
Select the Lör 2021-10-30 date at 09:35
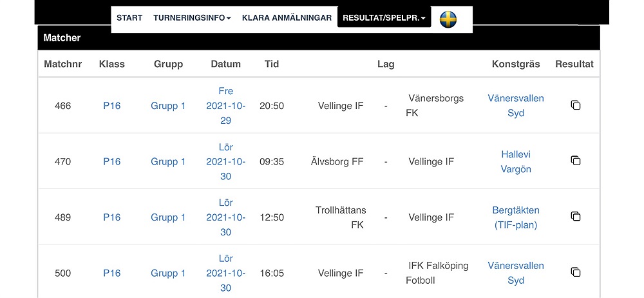click(225, 162)
